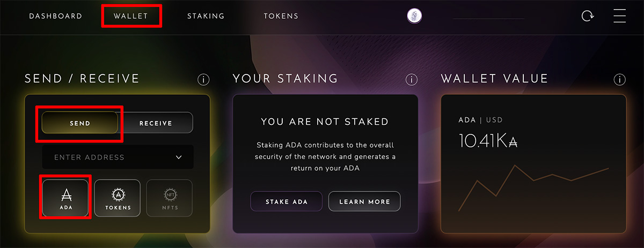Screen dimensions: 644x248
Task: Select the Tokens asset icon
Action: (x=118, y=198)
